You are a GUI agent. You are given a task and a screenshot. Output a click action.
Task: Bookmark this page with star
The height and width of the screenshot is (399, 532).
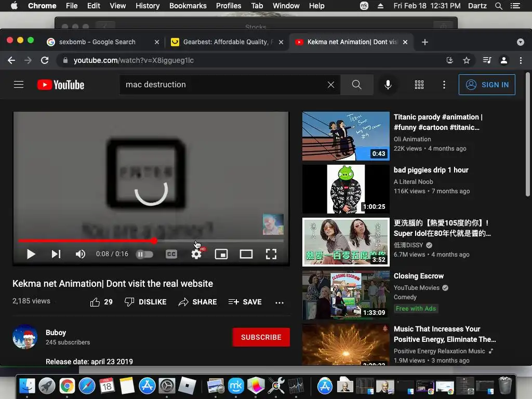tap(467, 60)
